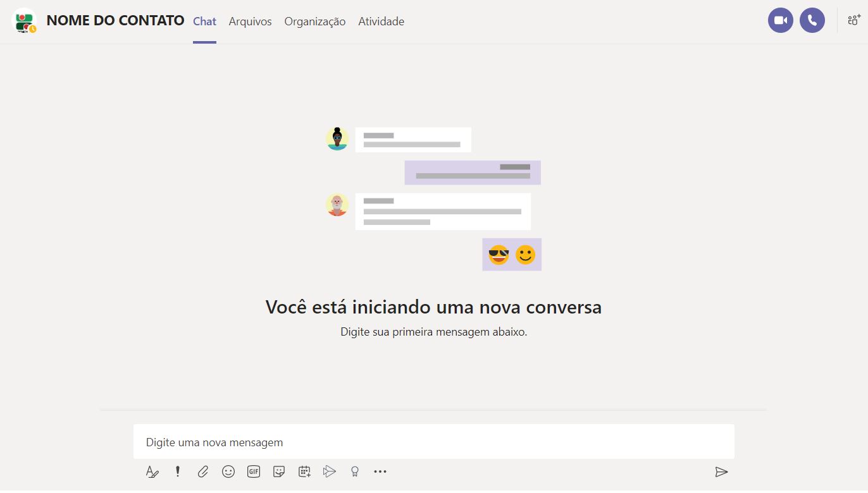
Task: Send praise using the badge icon
Action: (x=355, y=472)
